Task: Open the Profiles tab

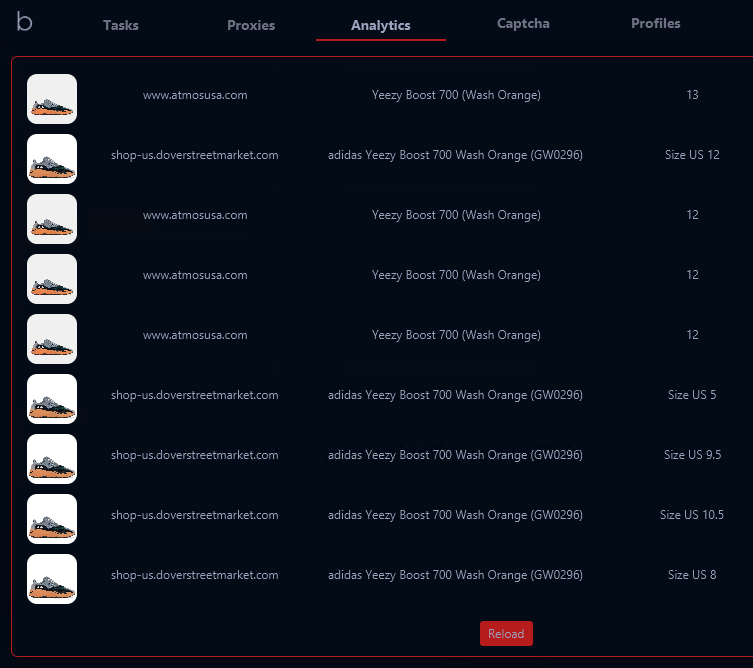Action: pos(656,23)
